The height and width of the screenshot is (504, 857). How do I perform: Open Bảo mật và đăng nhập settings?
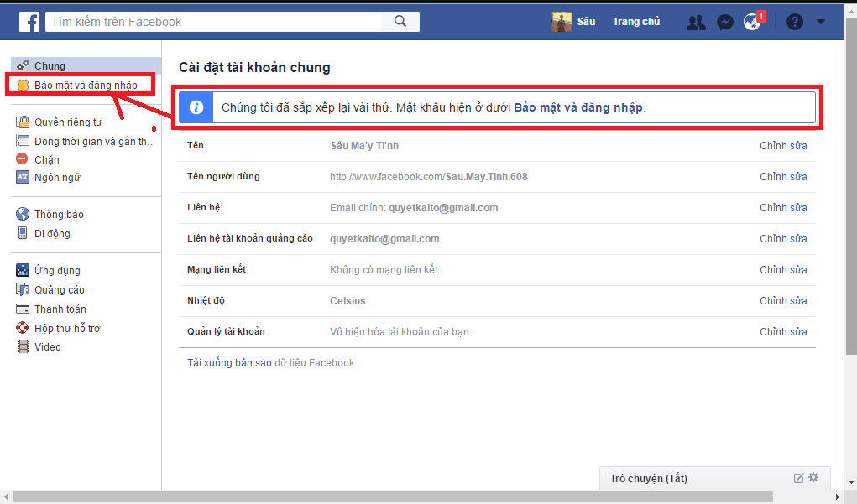tap(86, 86)
